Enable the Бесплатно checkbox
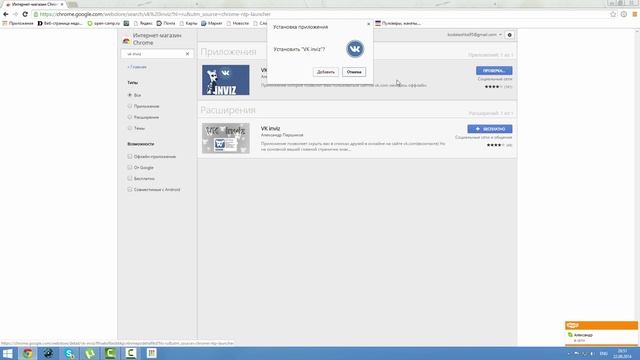640x360 pixels. 130,178
